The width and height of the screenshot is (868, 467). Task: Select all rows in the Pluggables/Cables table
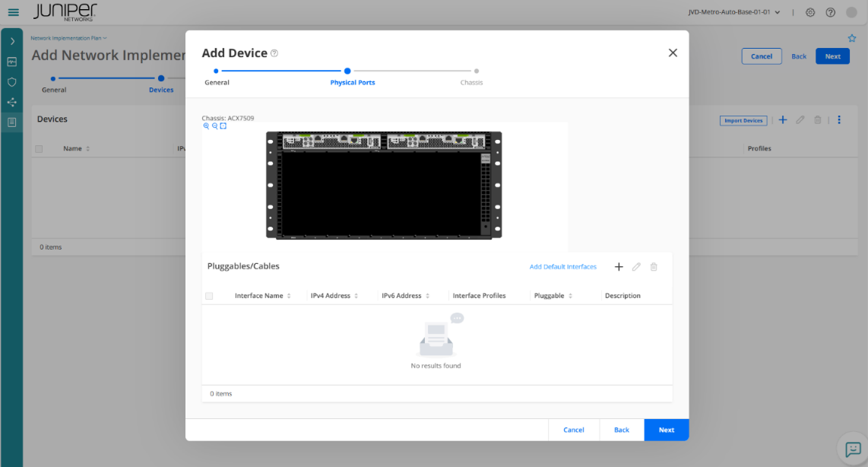209,296
